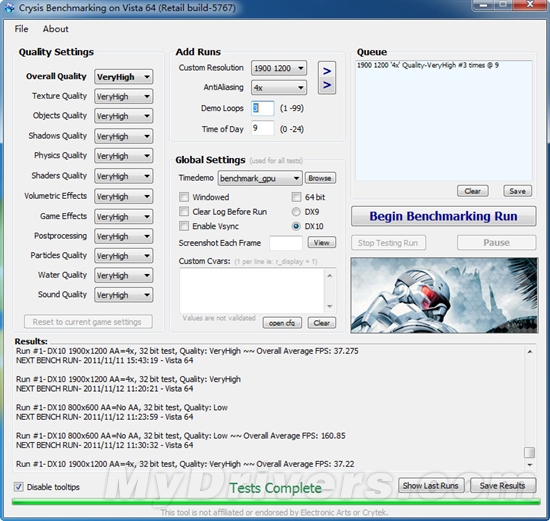Click the Time of Day field

click(x=262, y=128)
